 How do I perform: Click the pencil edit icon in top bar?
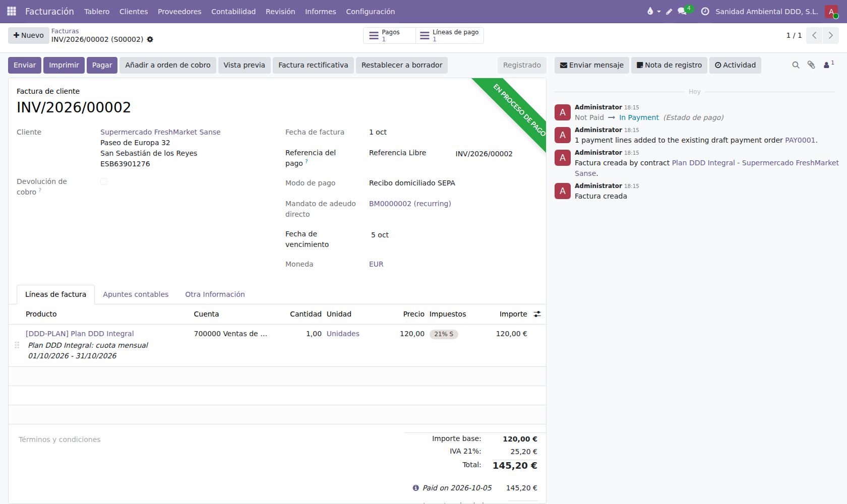pyautogui.click(x=669, y=12)
